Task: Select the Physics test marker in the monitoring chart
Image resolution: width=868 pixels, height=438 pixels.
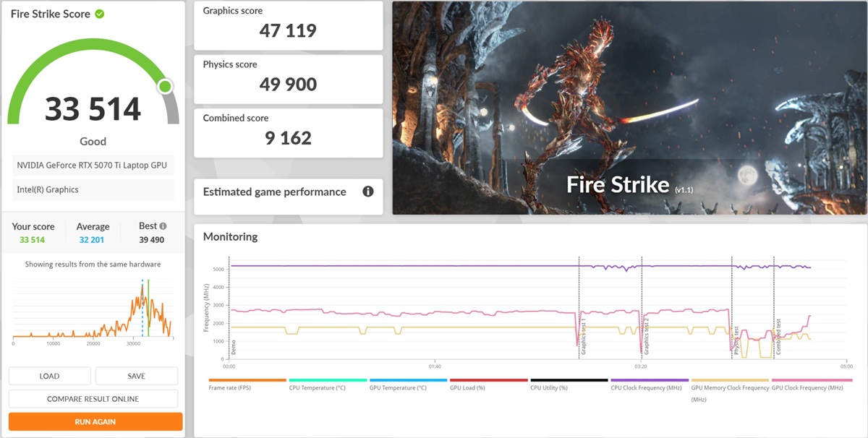Action: [736, 338]
